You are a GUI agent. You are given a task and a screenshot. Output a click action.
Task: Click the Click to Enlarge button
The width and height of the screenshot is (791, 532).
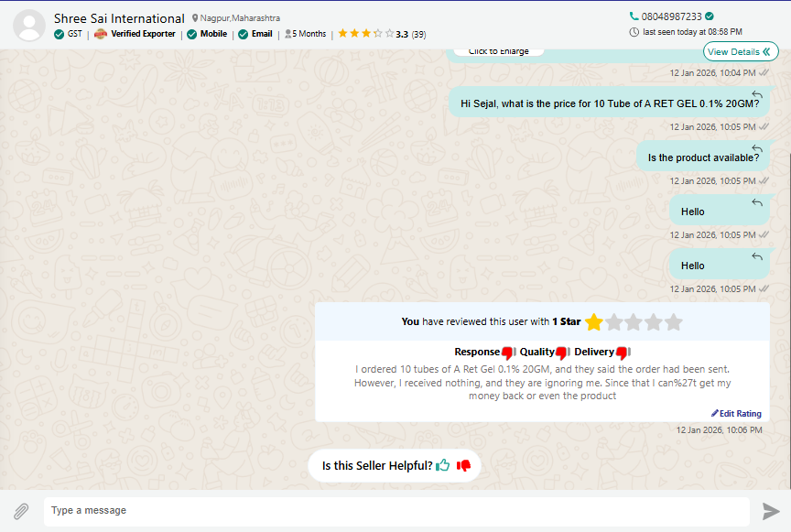click(498, 51)
